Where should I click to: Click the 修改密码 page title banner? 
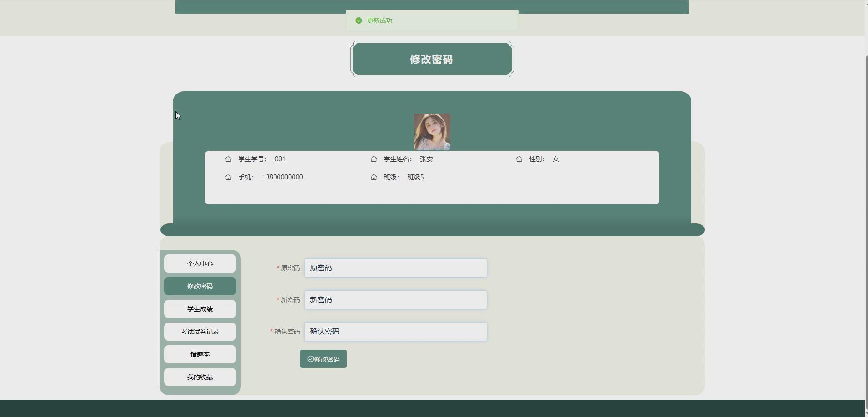coord(431,59)
